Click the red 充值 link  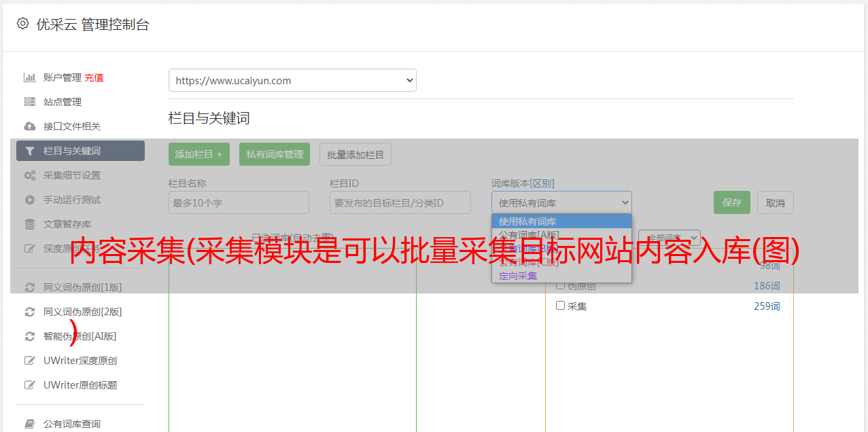coord(94,77)
